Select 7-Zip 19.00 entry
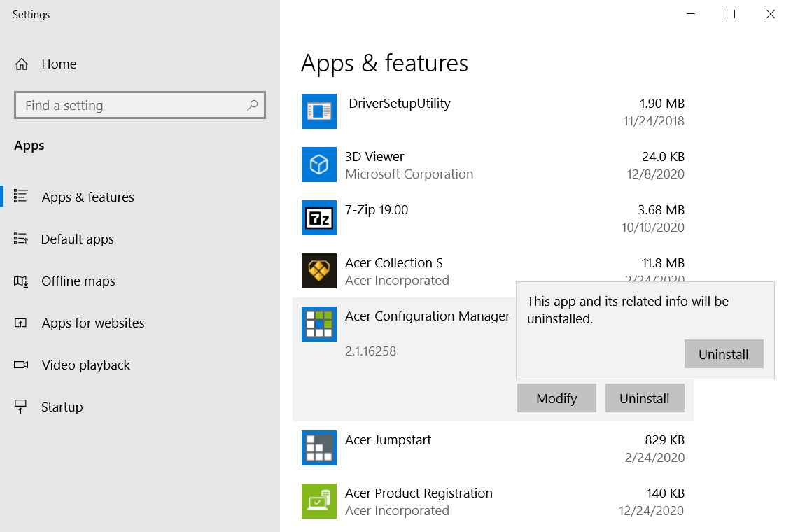The height and width of the screenshot is (532, 791). [x=492, y=218]
